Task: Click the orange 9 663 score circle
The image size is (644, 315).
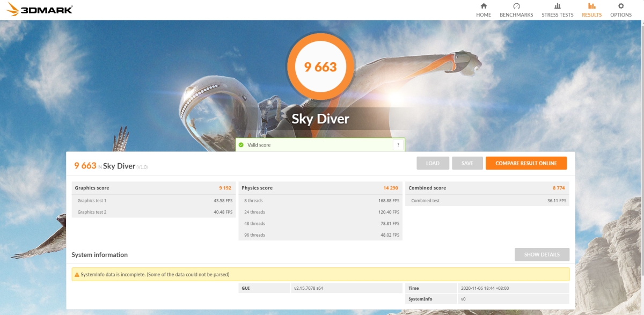Action: pyautogui.click(x=320, y=67)
